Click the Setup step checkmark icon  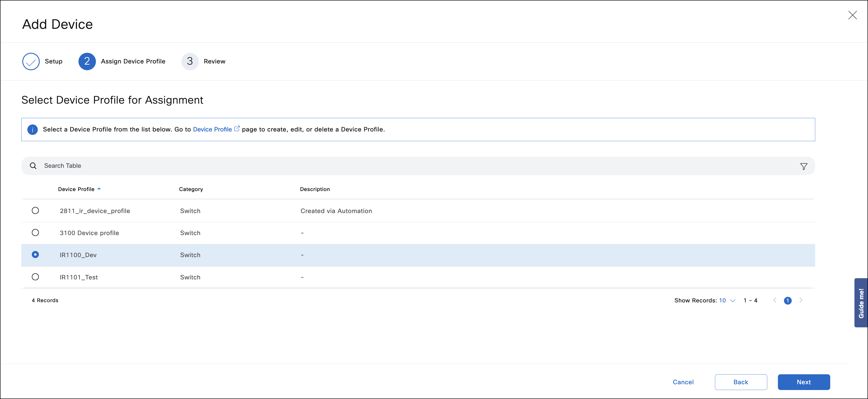point(31,61)
